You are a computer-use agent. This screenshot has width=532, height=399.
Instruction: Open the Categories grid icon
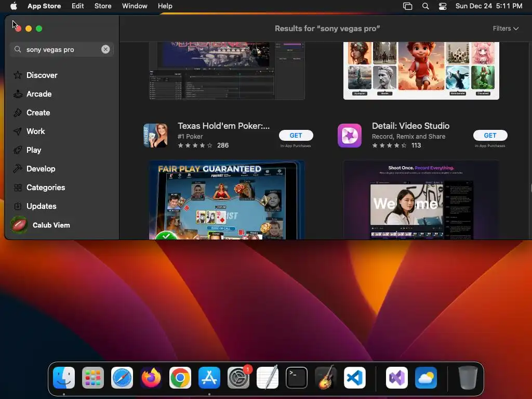point(18,187)
